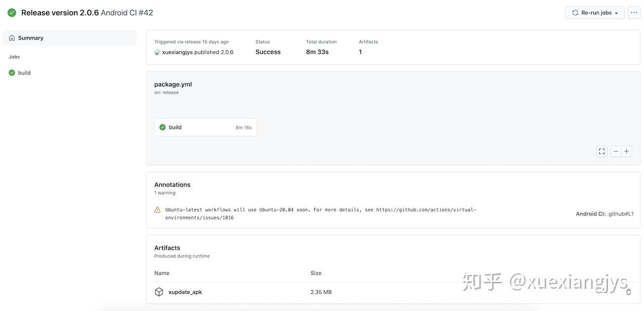Click the green success check beside the run title
Image resolution: width=644 pixels, height=311 pixels.
click(x=12, y=13)
